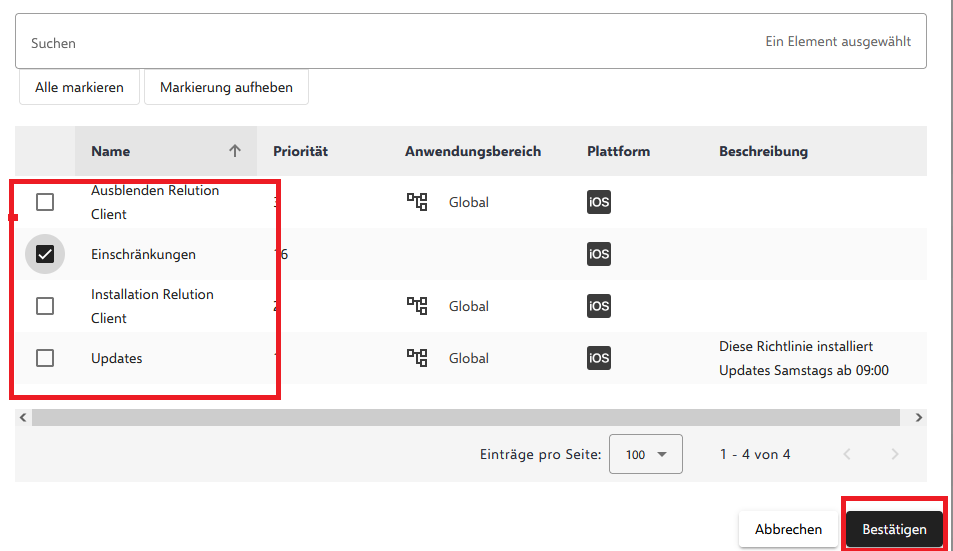Uncheck the Einschränkungen checkbox
953x551 pixels.
[x=45, y=254]
